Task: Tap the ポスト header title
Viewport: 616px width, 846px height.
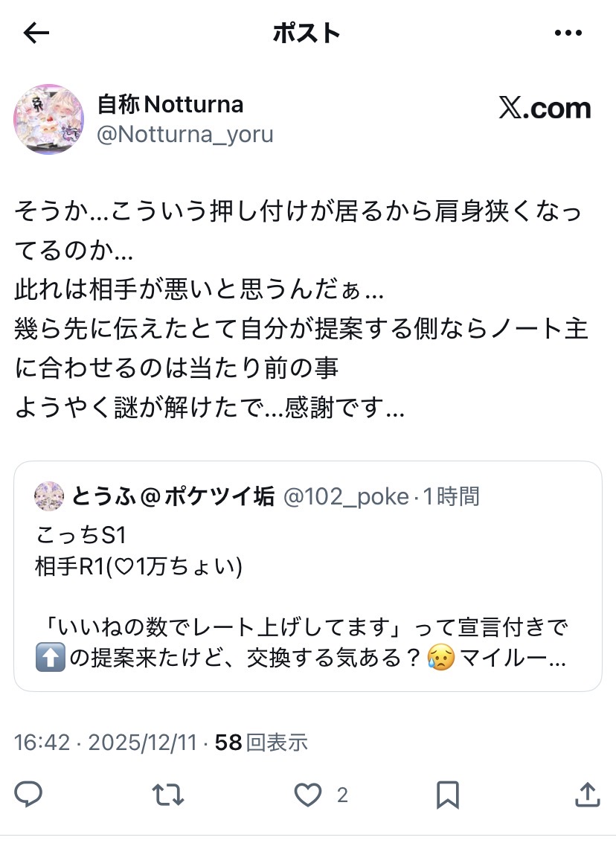Action: pos(307,33)
